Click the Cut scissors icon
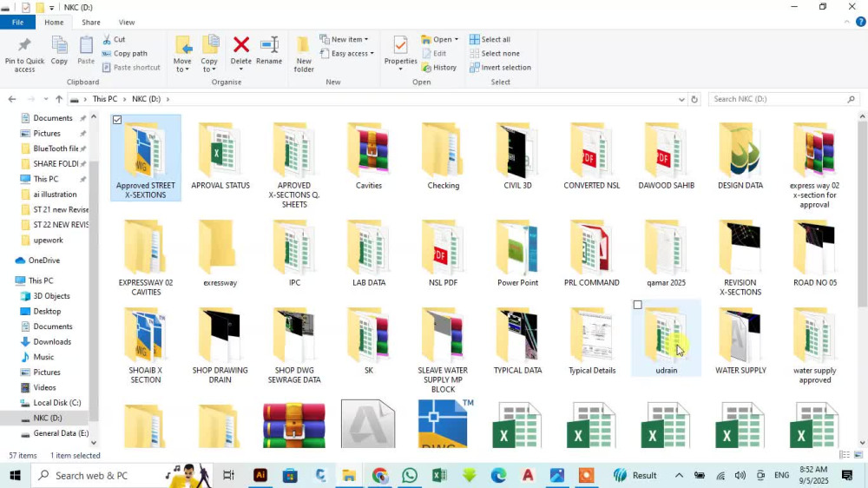 (x=107, y=39)
